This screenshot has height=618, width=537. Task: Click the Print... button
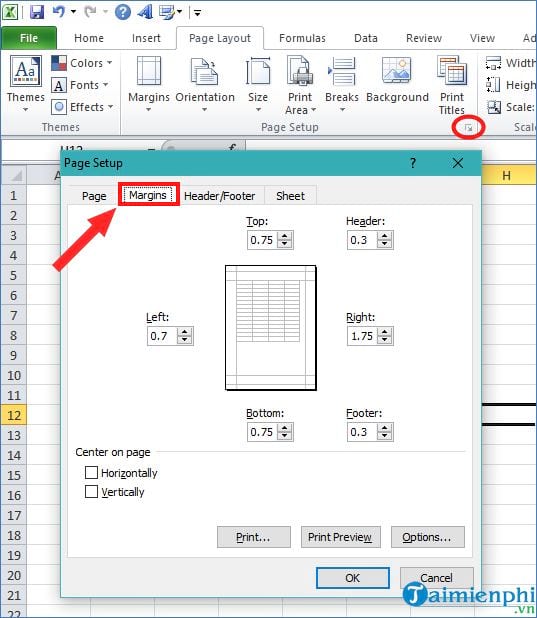253,537
